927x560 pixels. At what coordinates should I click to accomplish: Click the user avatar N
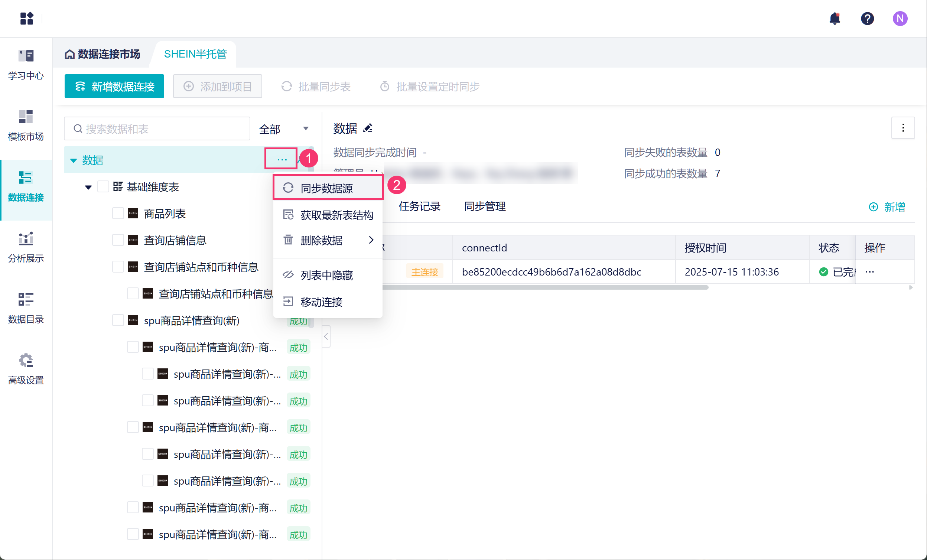pos(900,18)
